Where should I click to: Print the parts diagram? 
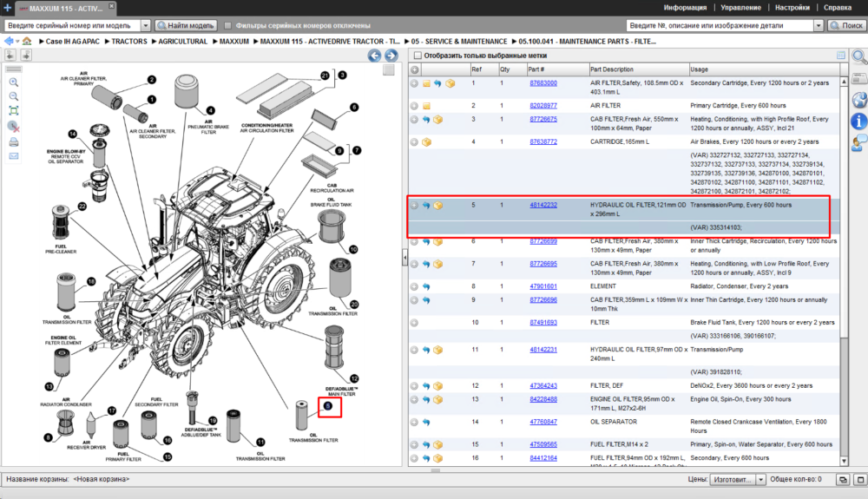[14, 142]
